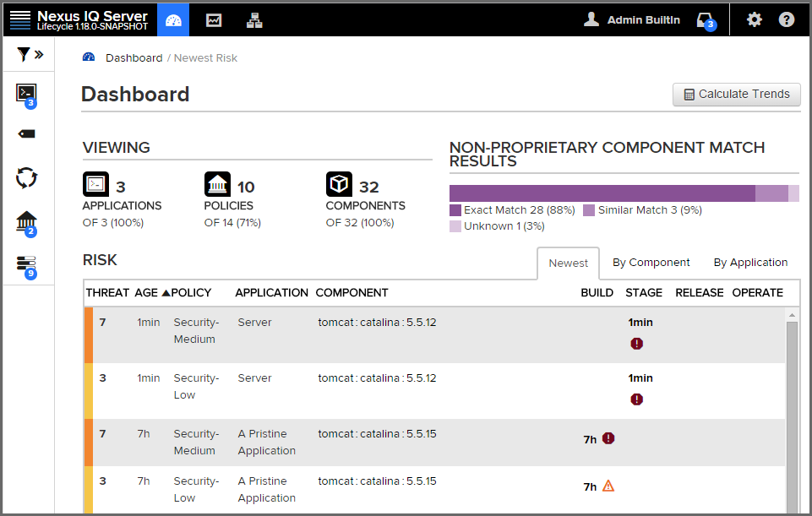This screenshot has width=812, height=516.
Task: Select the tag filter icon in sidebar
Action: click(x=26, y=134)
